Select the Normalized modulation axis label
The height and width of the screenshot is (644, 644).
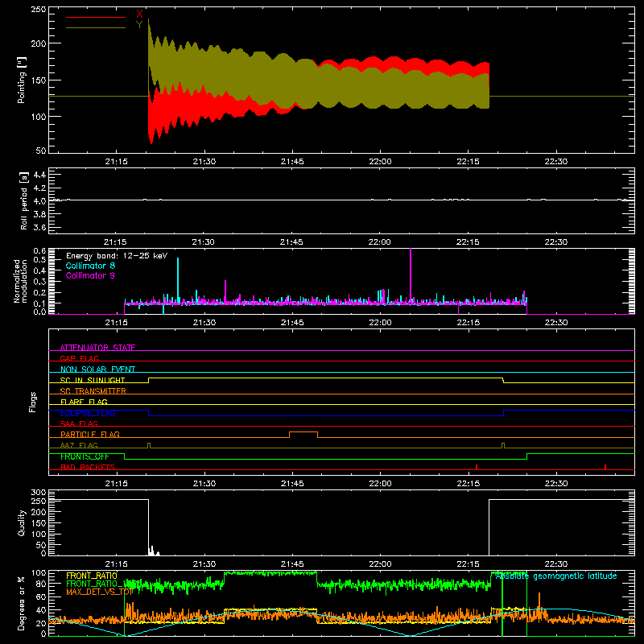pos(21,281)
